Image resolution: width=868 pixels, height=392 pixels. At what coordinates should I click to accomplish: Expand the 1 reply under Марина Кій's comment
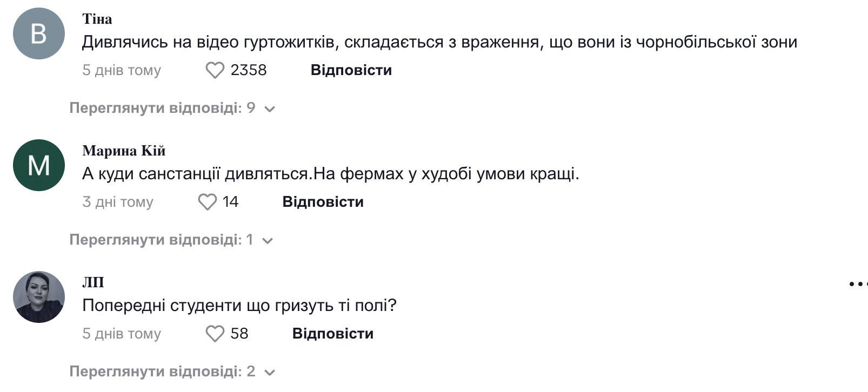click(171, 240)
